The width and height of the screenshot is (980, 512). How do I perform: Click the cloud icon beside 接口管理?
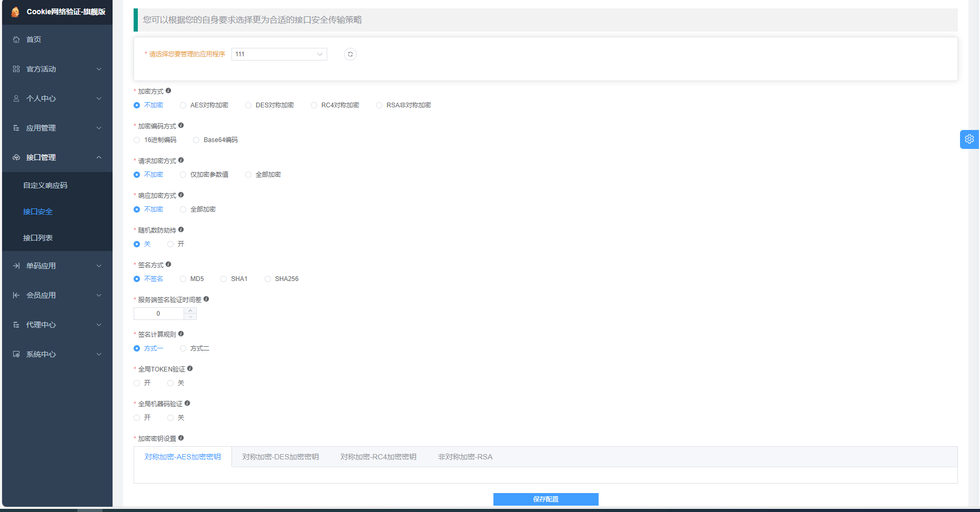point(16,157)
